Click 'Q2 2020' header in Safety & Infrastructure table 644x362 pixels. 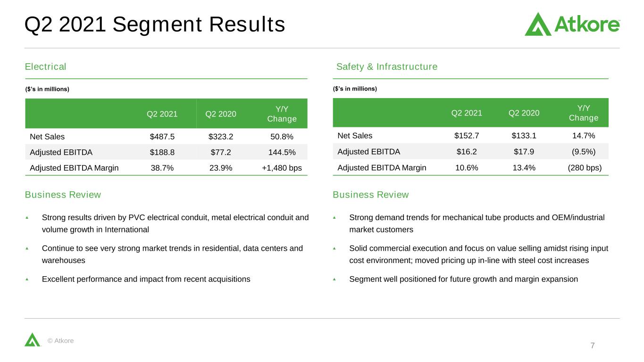coord(524,113)
